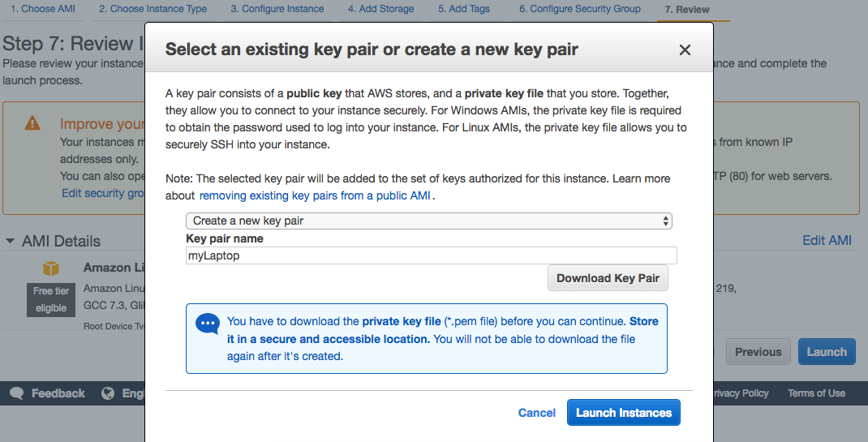Click the Key pair name field

432,255
